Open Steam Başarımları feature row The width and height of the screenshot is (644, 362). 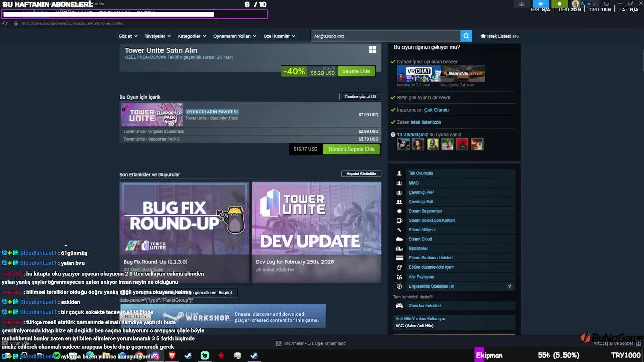(455, 211)
